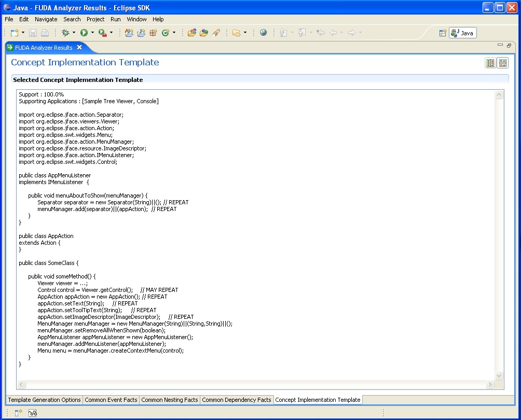Click the Next Annotation icon
This screenshot has height=420, width=521.
(283, 33)
